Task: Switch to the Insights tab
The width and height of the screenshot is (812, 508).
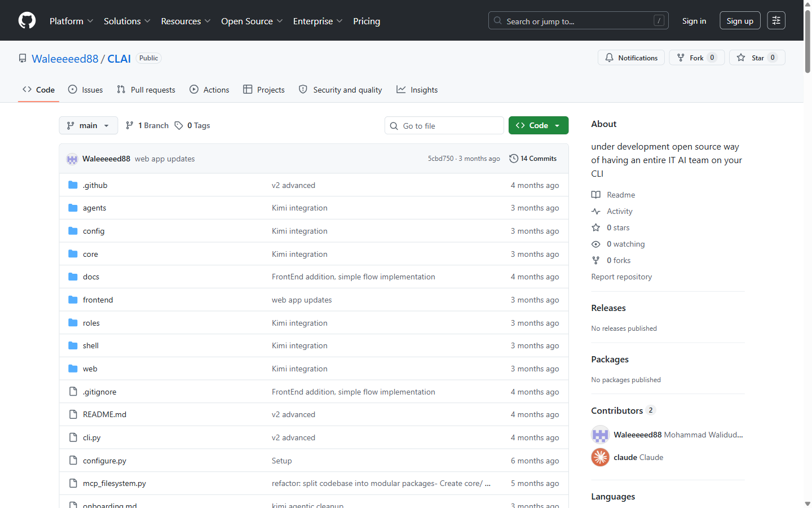Action: tap(417, 90)
